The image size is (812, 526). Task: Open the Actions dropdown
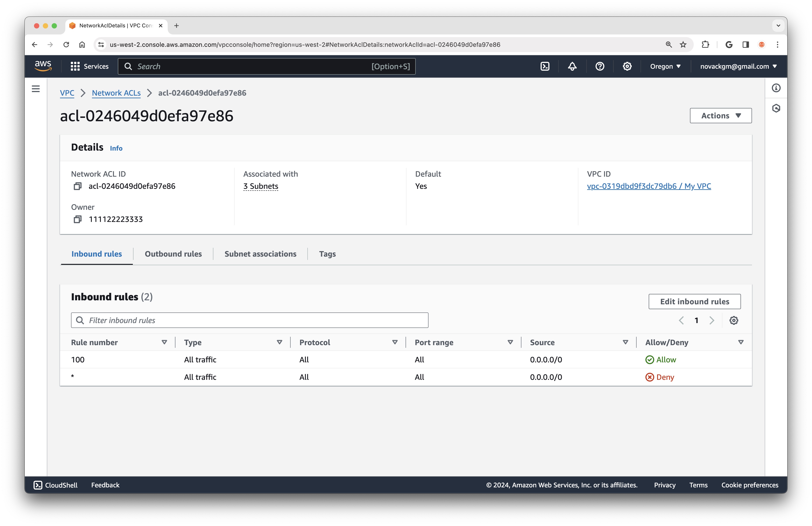click(x=720, y=115)
